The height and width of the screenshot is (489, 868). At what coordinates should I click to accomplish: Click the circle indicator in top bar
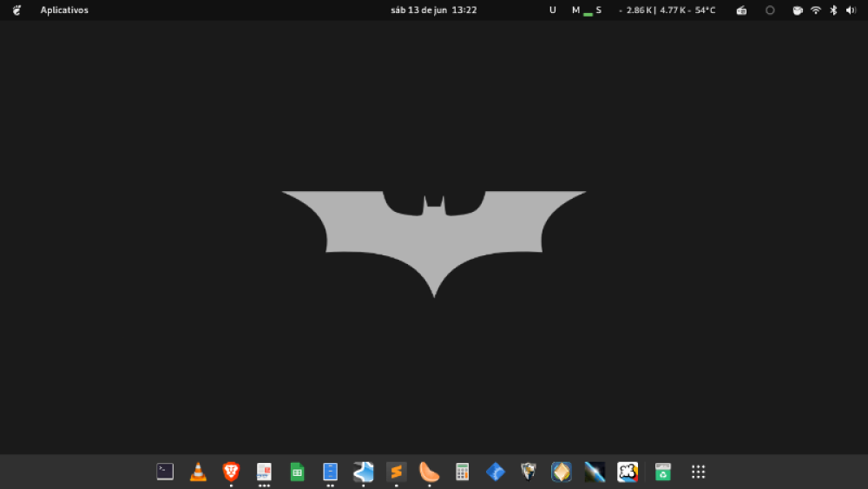[770, 10]
